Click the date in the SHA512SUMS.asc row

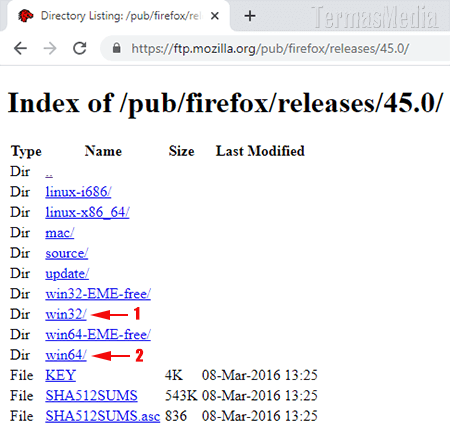click(x=260, y=416)
